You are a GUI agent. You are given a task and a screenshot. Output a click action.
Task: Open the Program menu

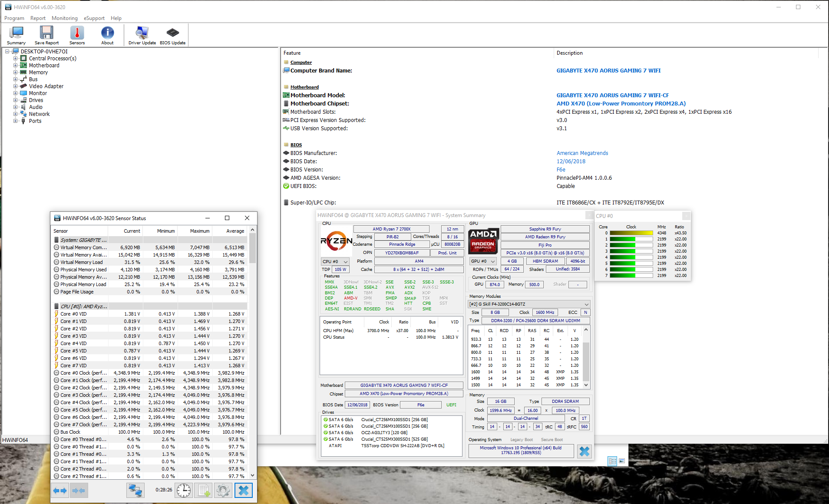[14, 18]
